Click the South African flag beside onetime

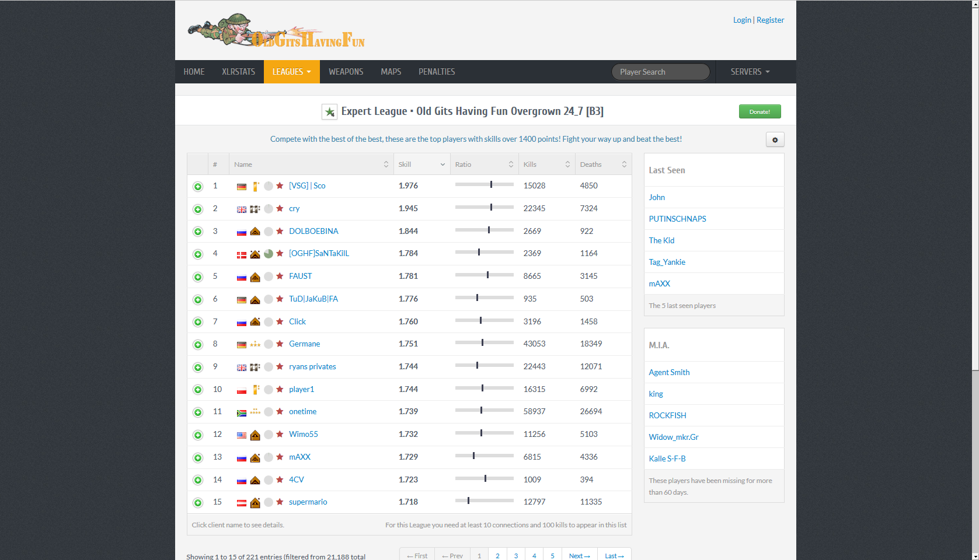coord(241,412)
